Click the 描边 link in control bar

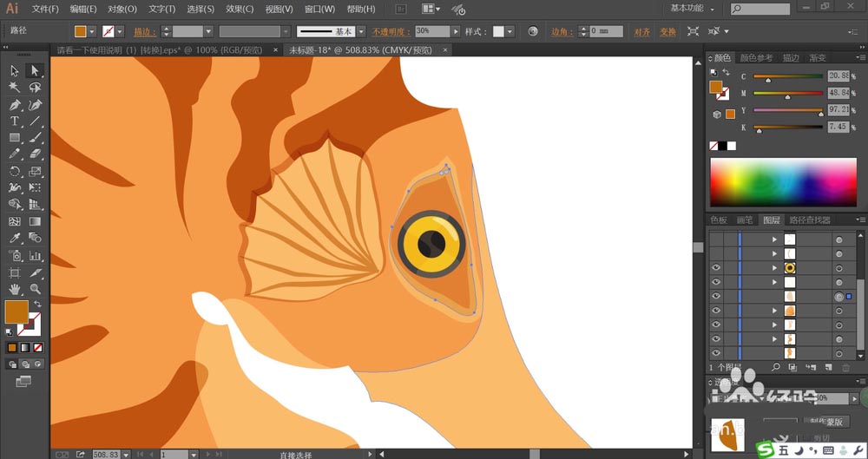pyautogui.click(x=144, y=31)
